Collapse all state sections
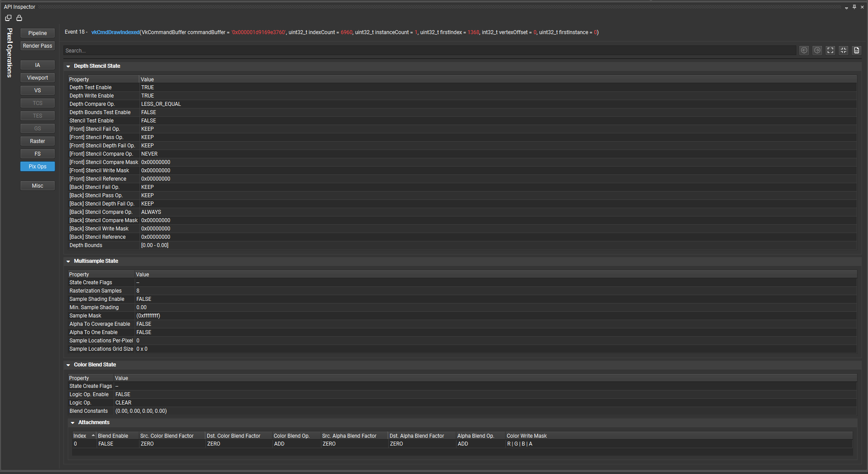This screenshot has width=868, height=474. click(x=843, y=50)
